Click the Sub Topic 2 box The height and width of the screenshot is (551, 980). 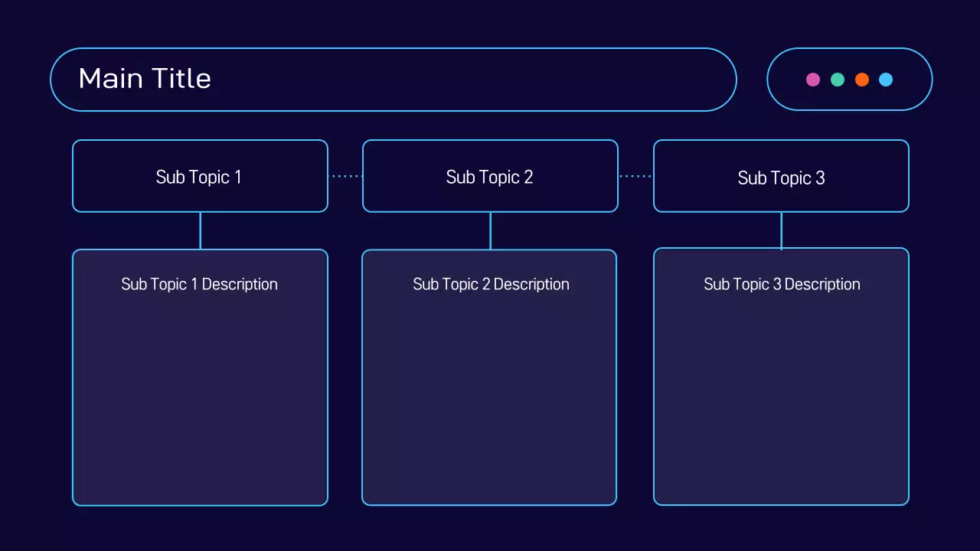point(490,177)
